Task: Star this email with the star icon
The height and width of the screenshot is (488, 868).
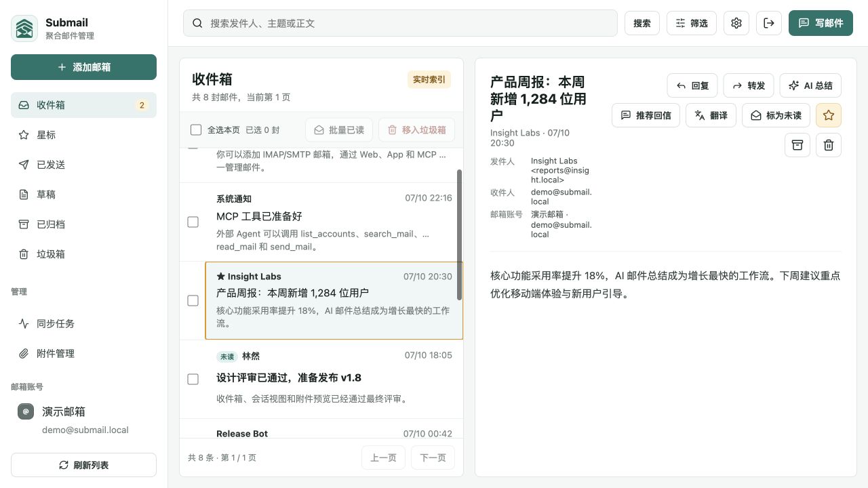Action: 829,115
